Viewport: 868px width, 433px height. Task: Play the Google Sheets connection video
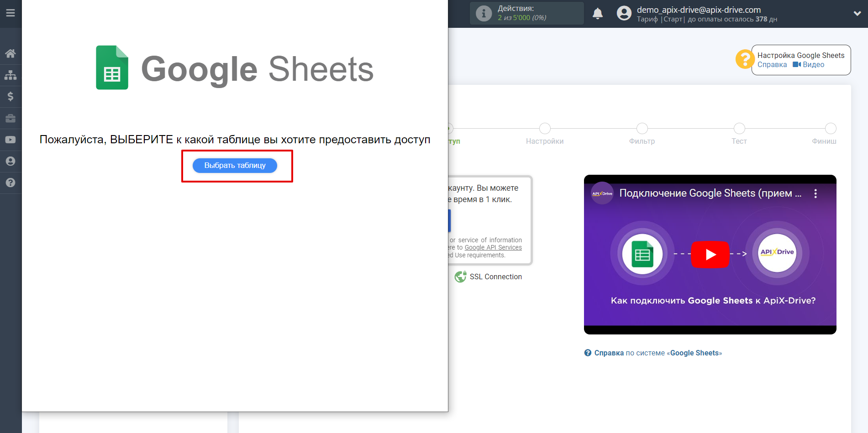(710, 254)
